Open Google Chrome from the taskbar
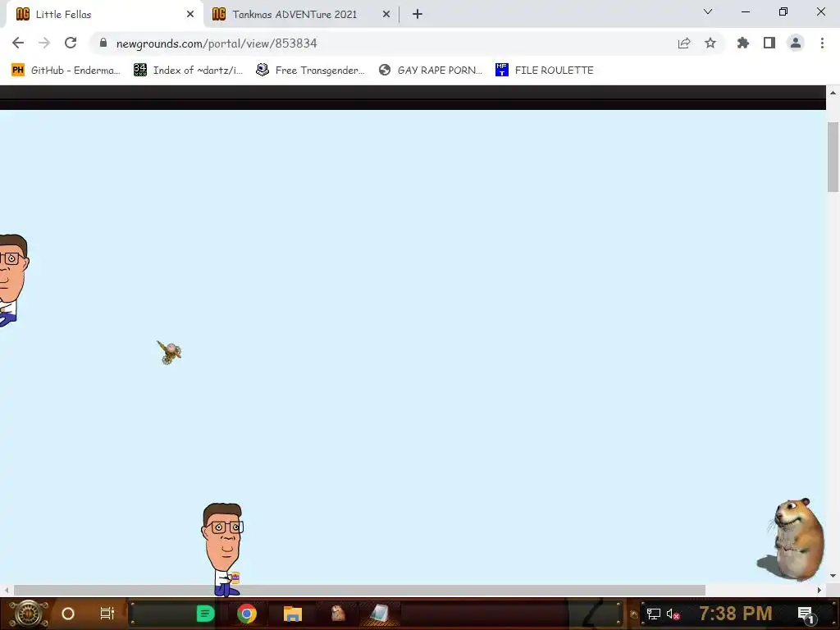This screenshot has height=630, width=840. 247,614
